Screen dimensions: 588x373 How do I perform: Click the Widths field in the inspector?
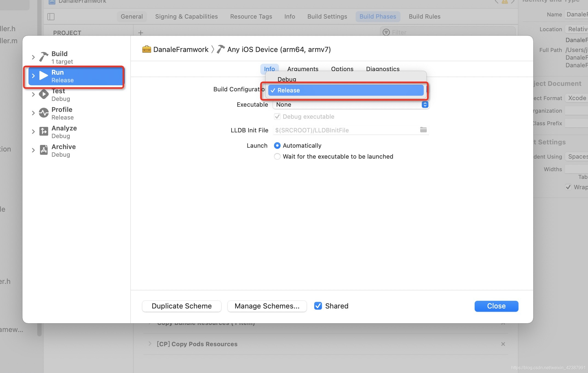pos(577,169)
